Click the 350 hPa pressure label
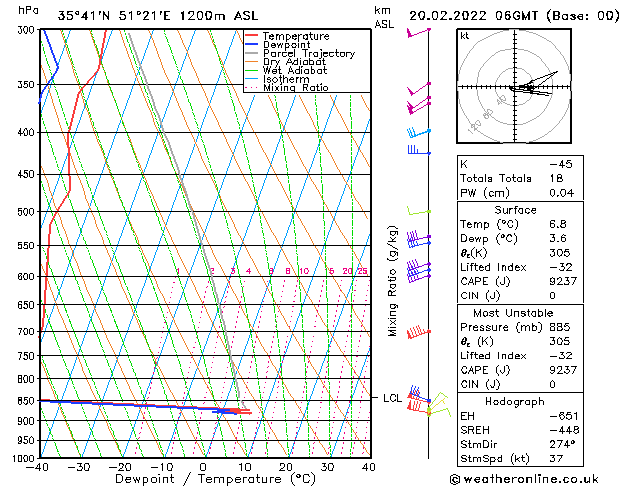 click(x=28, y=85)
